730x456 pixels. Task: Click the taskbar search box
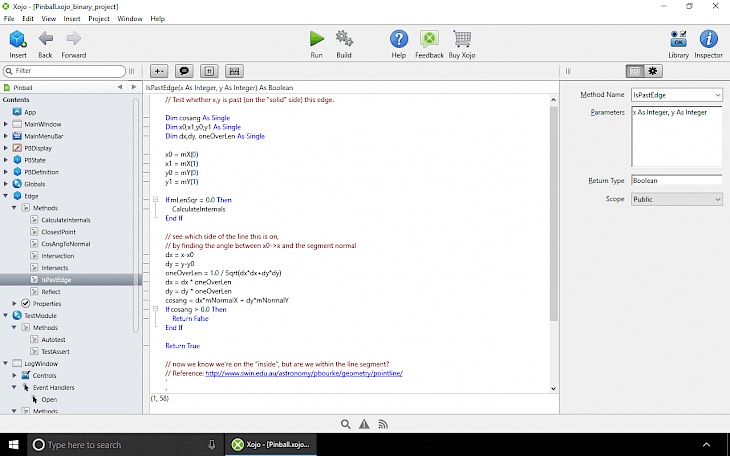point(125,445)
